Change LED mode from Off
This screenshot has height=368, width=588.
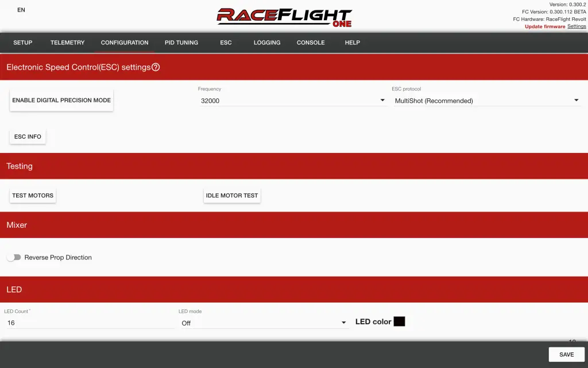343,322
